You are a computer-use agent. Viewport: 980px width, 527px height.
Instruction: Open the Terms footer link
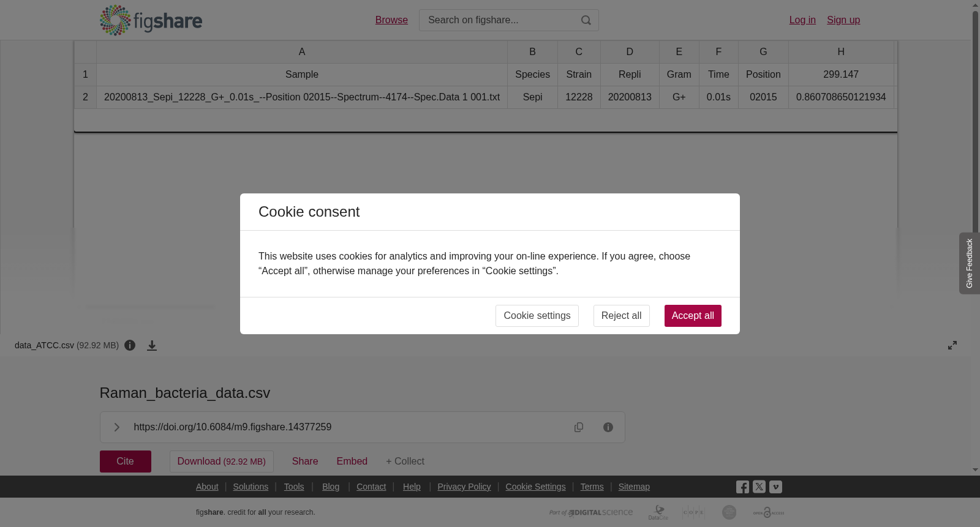tap(592, 487)
